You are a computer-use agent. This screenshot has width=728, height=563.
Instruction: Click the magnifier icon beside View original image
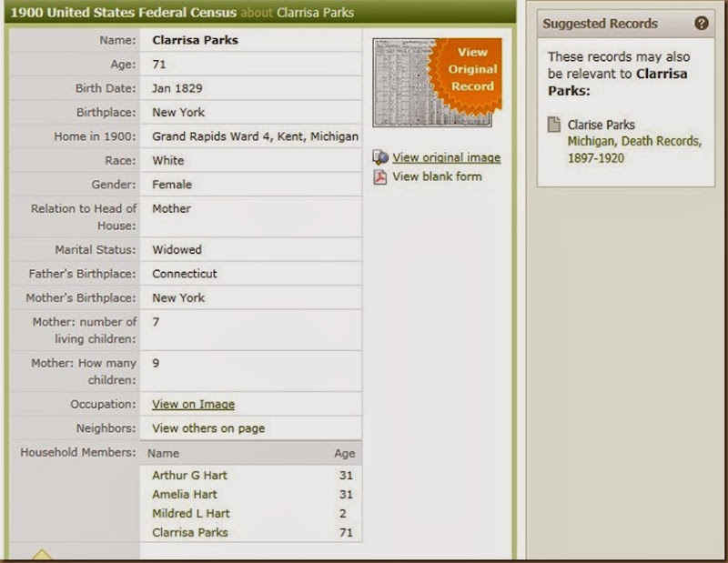coord(380,157)
